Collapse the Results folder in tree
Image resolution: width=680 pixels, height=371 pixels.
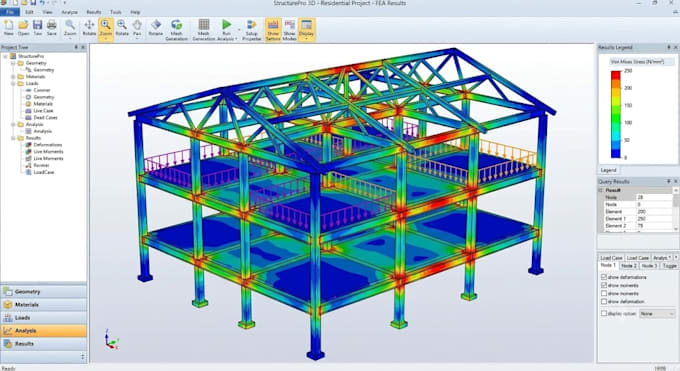[x=13, y=138]
